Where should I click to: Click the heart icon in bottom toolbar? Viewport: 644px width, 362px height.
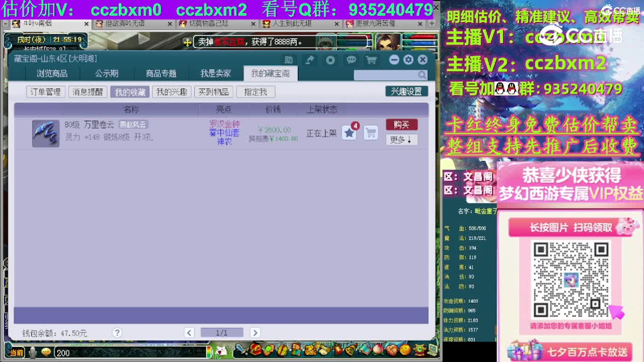point(391,349)
